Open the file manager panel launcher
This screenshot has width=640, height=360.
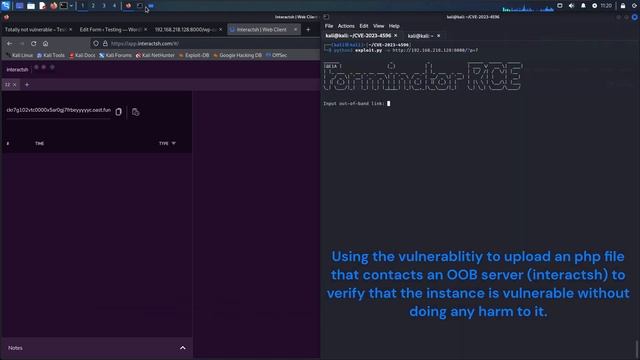[31, 6]
